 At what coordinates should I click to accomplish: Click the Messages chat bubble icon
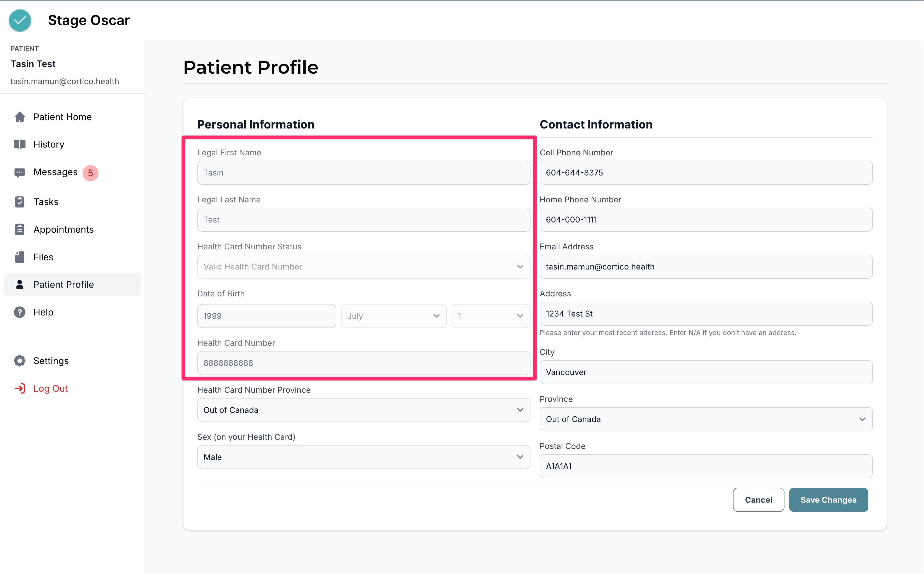20,172
